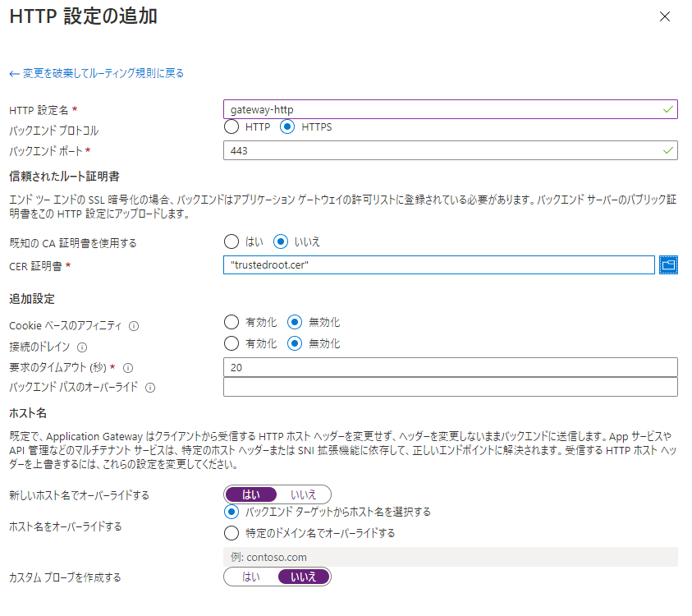Choose いいえ for 既知の CA 証明書を使用する
Image resolution: width=692 pixels, height=616 pixels.
pos(280,241)
